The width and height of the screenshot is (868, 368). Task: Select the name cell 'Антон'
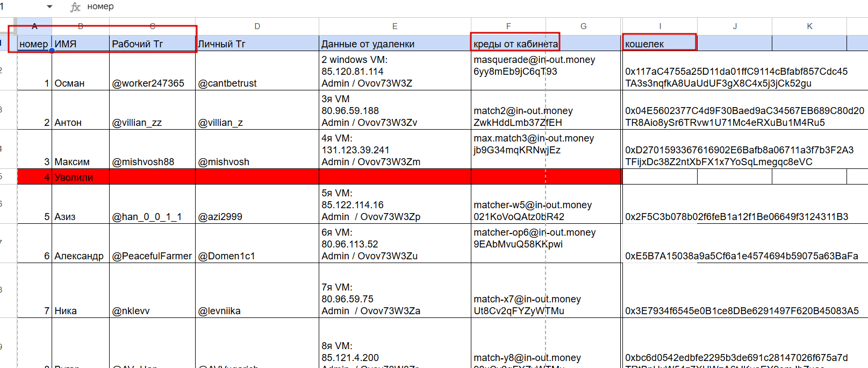[x=81, y=110]
